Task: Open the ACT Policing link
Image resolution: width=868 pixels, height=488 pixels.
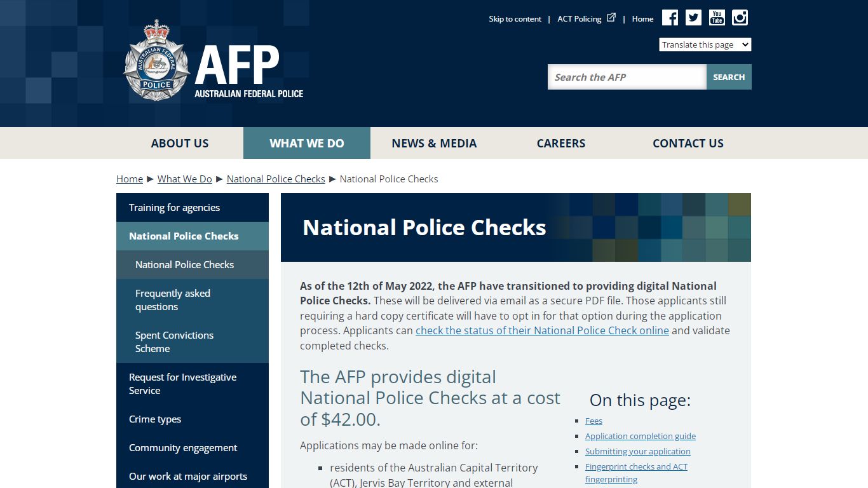Action: [x=580, y=19]
